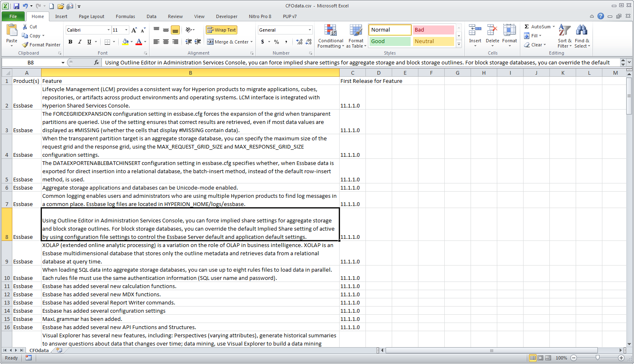Click the Format Painter brush icon
The height and width of the screenshot is (364, 634).
pyautogui.click(x=25, y=45)
